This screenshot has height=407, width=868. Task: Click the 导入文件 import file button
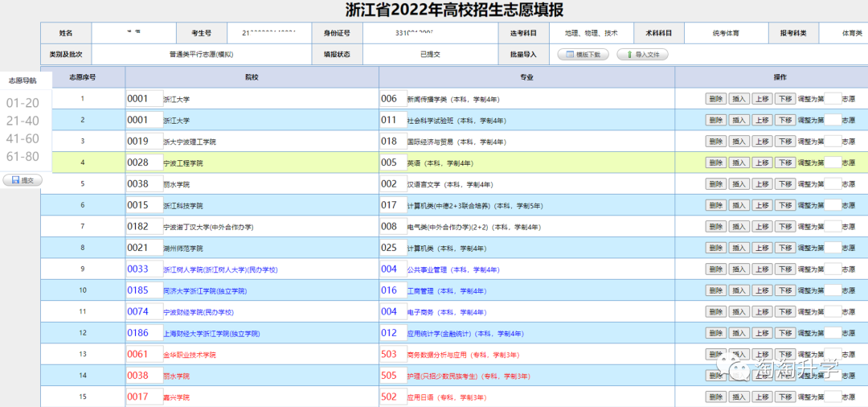[x=643, y=55]
